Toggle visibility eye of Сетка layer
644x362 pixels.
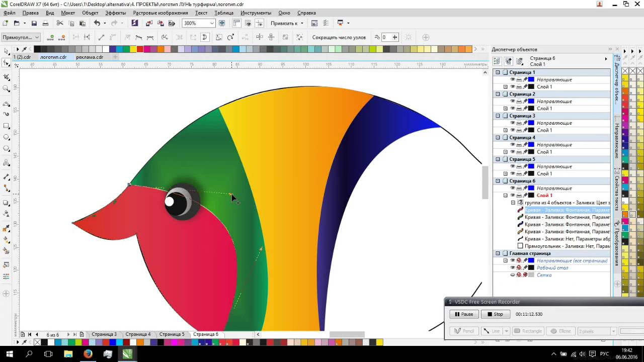tap(513, 275)
